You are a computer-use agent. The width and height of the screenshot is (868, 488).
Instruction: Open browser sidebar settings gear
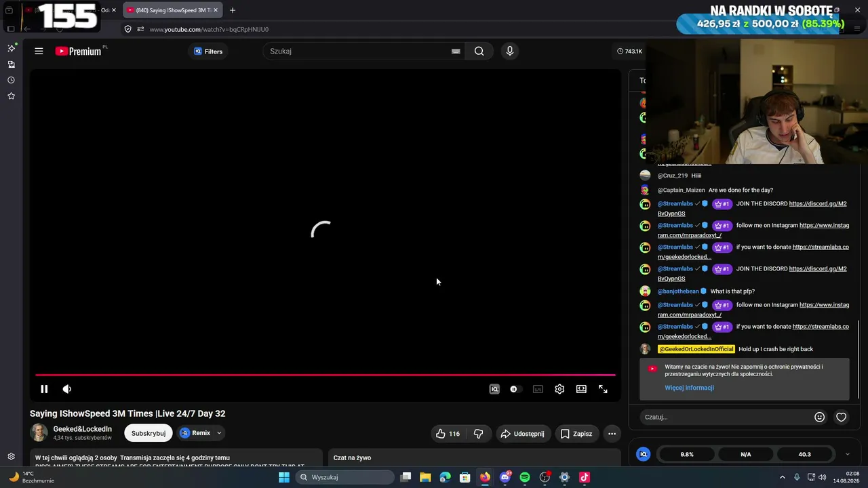click(x=11, y=457)
